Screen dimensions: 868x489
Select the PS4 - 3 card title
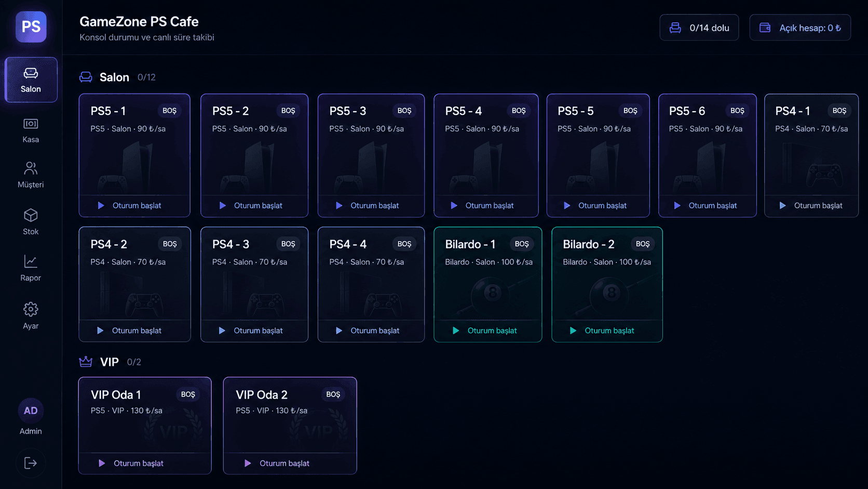point(231,244)
